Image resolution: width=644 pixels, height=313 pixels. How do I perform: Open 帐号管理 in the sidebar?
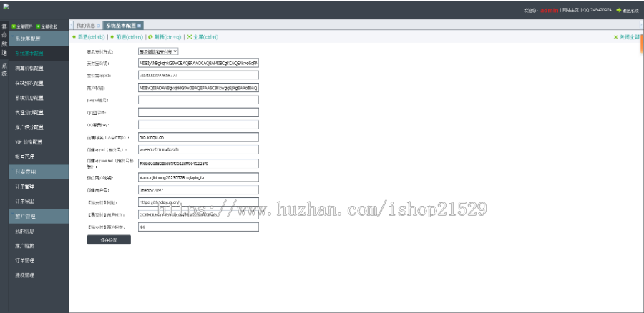click(x=39, y=157)
